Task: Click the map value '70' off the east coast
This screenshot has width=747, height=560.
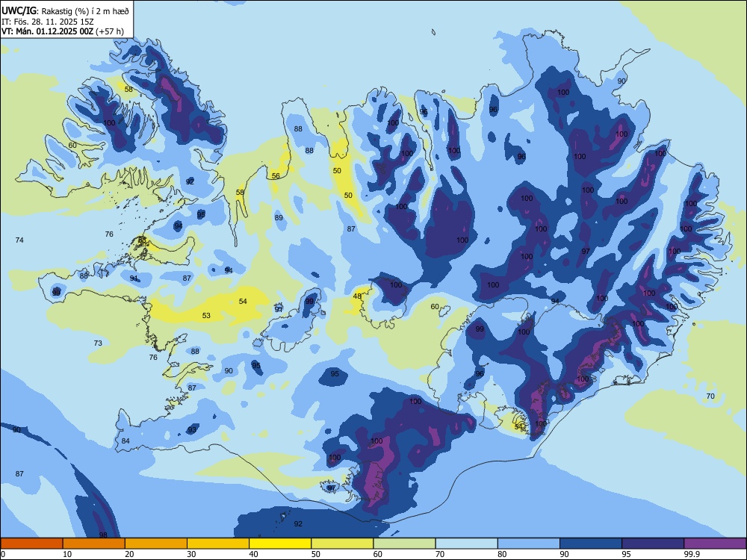Action: pyautogui.click(x=710, y=396)
